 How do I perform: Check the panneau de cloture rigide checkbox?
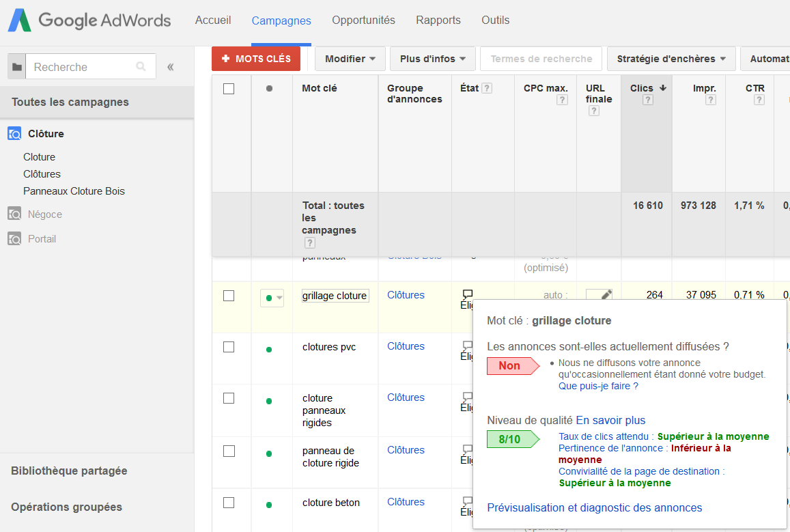tap(229, 451)
